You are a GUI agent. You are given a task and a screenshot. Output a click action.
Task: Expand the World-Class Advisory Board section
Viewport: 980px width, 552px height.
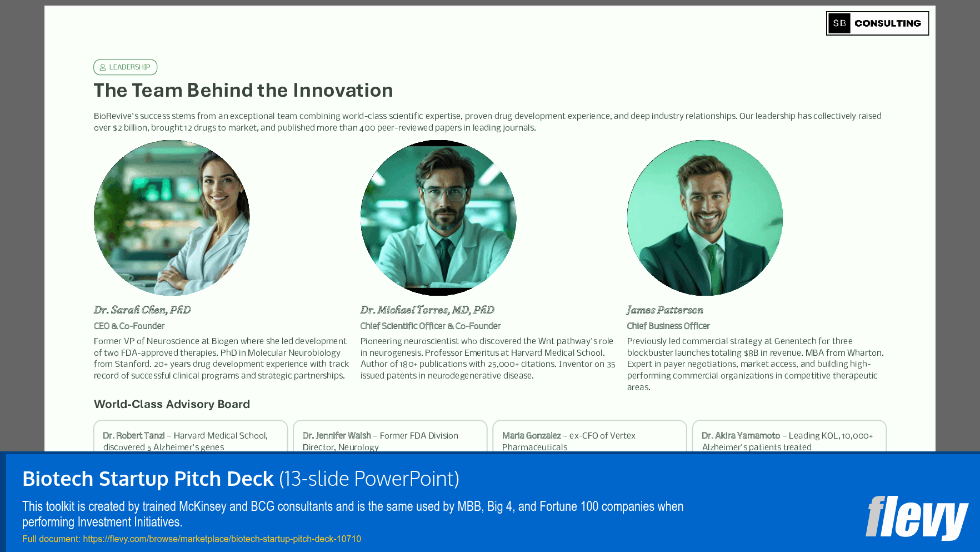171,404
